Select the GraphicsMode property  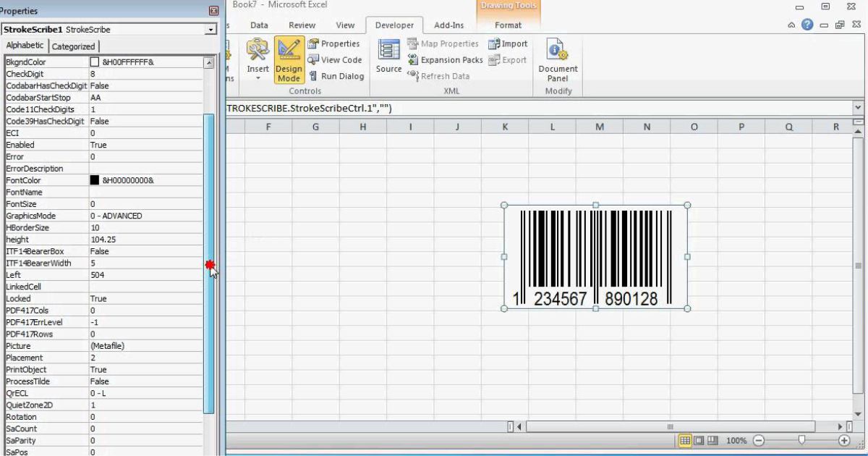tap(103, 216)
